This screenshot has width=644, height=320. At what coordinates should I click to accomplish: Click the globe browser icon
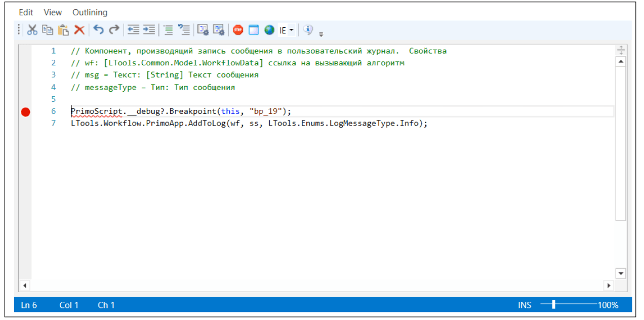point(269,30)
